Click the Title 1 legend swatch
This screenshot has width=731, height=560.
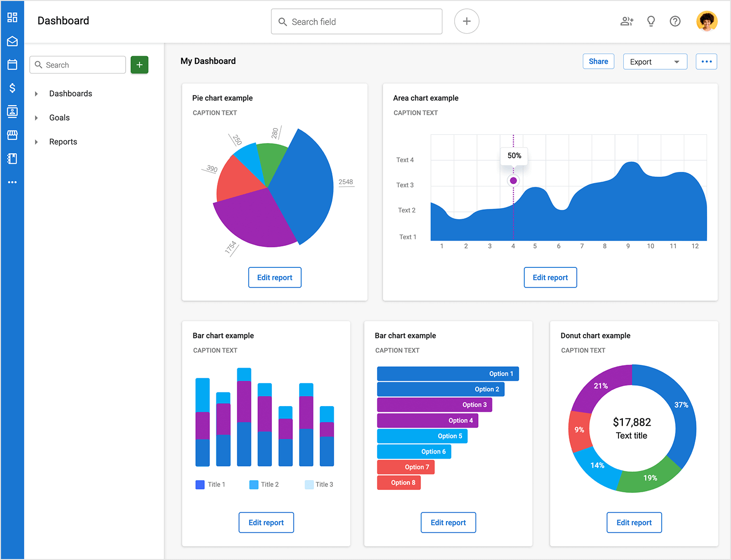coord(200,485)
